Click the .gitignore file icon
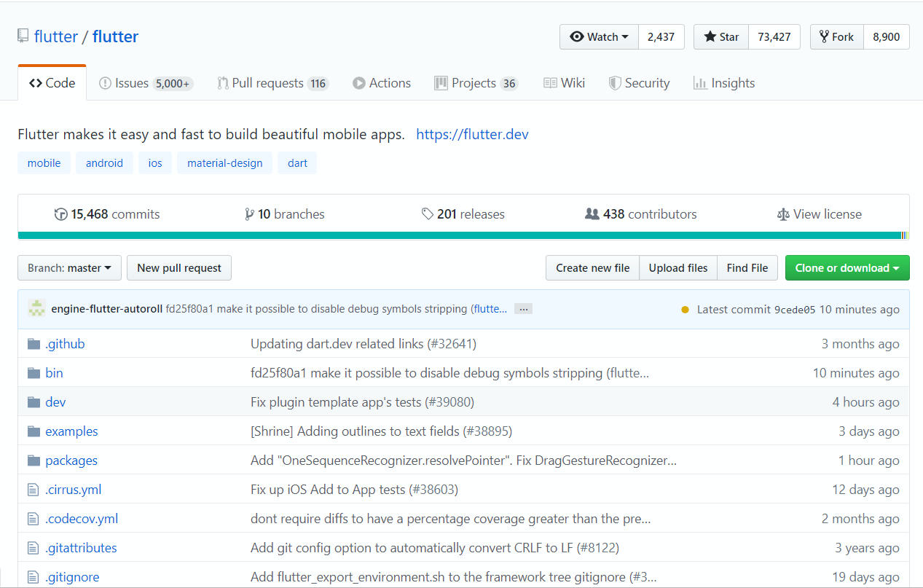 pos(33,577)
